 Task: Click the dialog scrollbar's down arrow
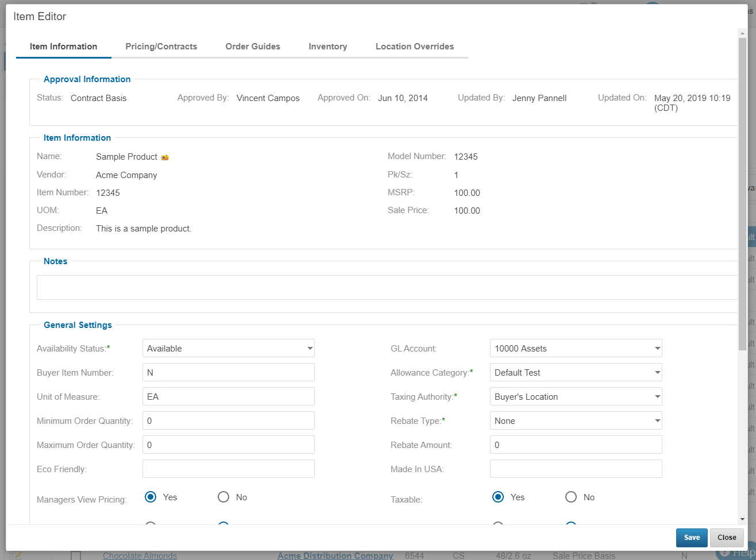pyautogui.click(x=743, y=519)
